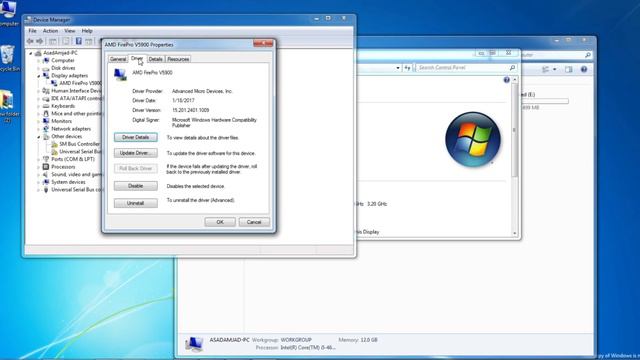
Task: Switch to the General tab
Action: pos(118,59)
